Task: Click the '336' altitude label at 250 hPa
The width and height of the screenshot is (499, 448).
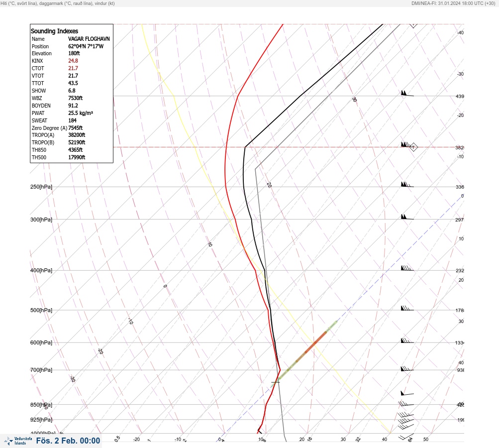Action: click(x=460, y=187)
